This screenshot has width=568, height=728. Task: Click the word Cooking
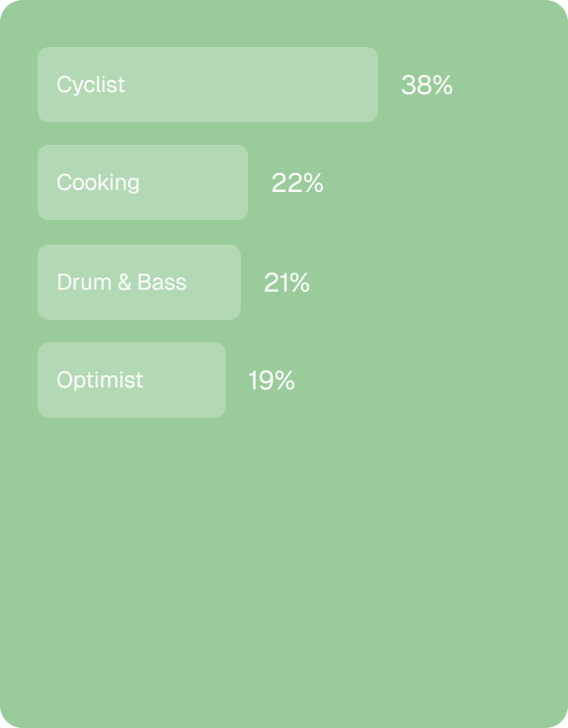98,182
